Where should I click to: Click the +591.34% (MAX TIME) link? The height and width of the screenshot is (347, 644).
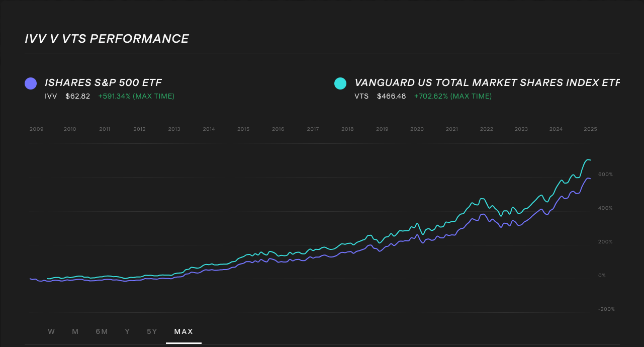pos(136,96)
